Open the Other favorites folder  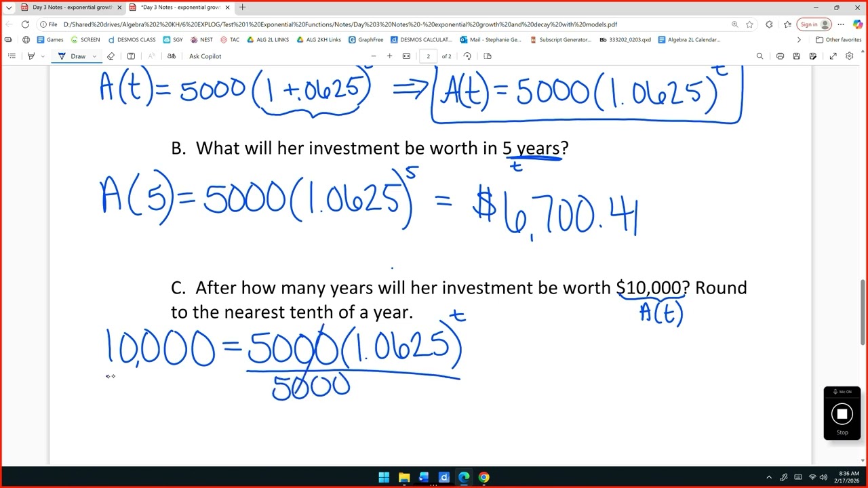(x=839, y=40)
